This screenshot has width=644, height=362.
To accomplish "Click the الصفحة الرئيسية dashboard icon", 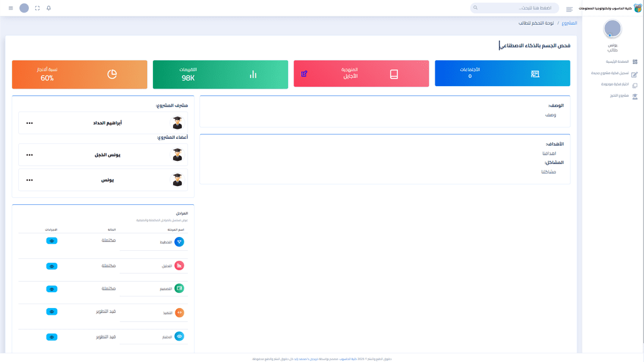I will pos(635,62).
